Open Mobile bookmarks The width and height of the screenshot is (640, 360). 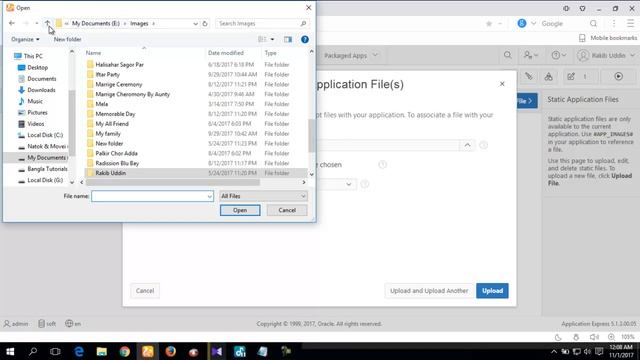click(608, 38)
